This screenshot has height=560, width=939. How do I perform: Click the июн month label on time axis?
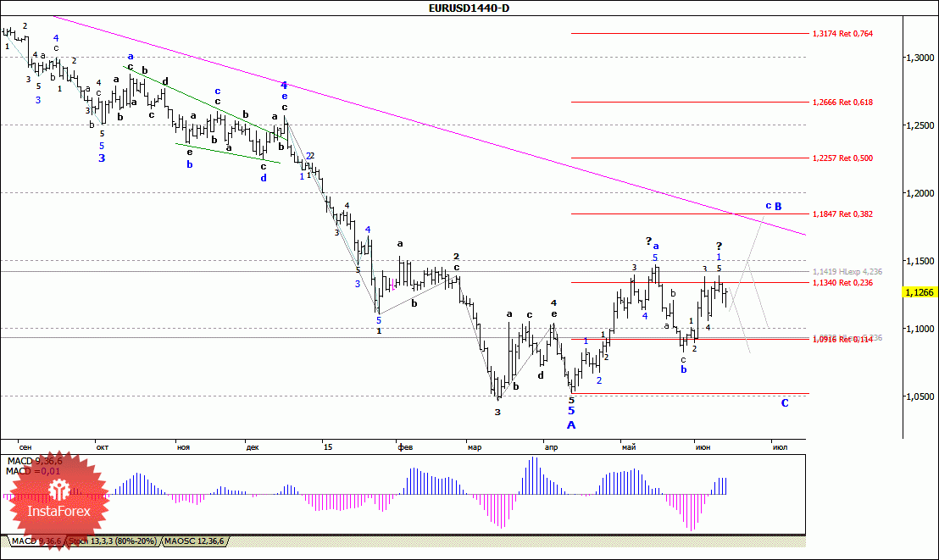click(703, 447)
